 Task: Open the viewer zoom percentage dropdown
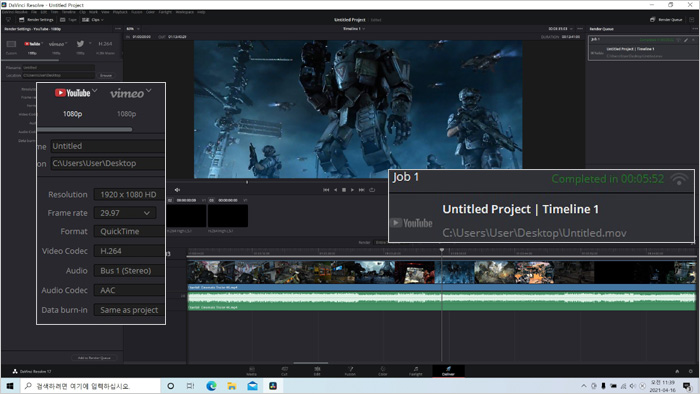[x=133, y=29]
